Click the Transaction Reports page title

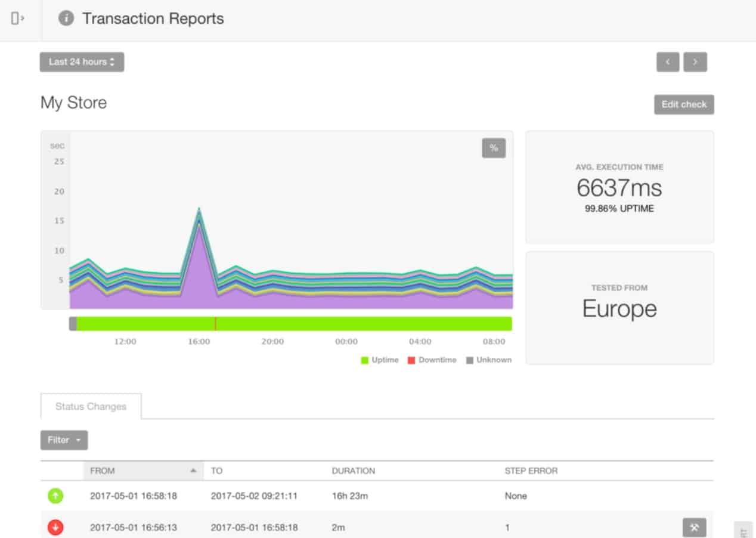point(153,18)
